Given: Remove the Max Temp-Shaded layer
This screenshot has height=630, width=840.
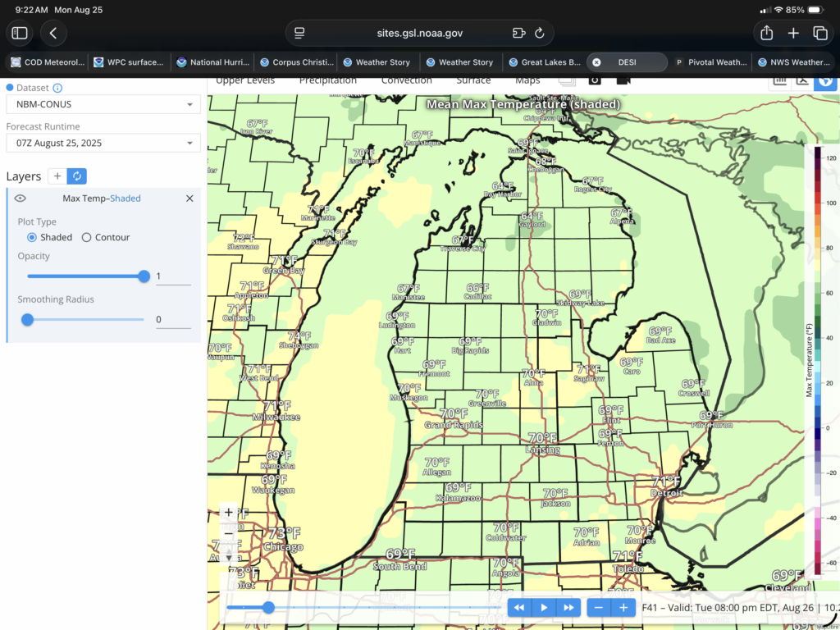Looking at the screenshot, I should [x=189, y=199].
